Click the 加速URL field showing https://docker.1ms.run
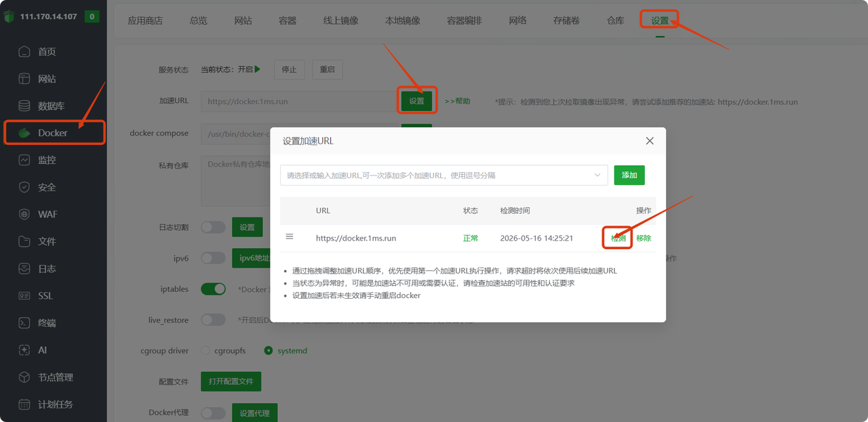Image resolution: width=868 pixels, height=422 pixels. (301, 101)
